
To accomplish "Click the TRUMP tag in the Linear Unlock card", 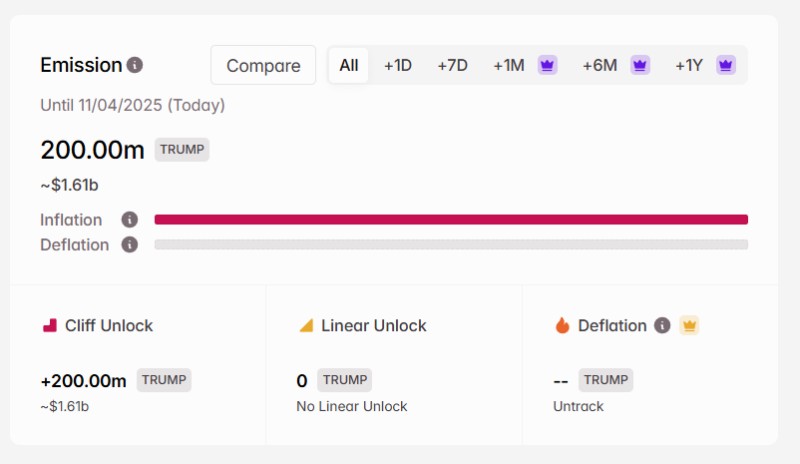I will tap(345, 380).
